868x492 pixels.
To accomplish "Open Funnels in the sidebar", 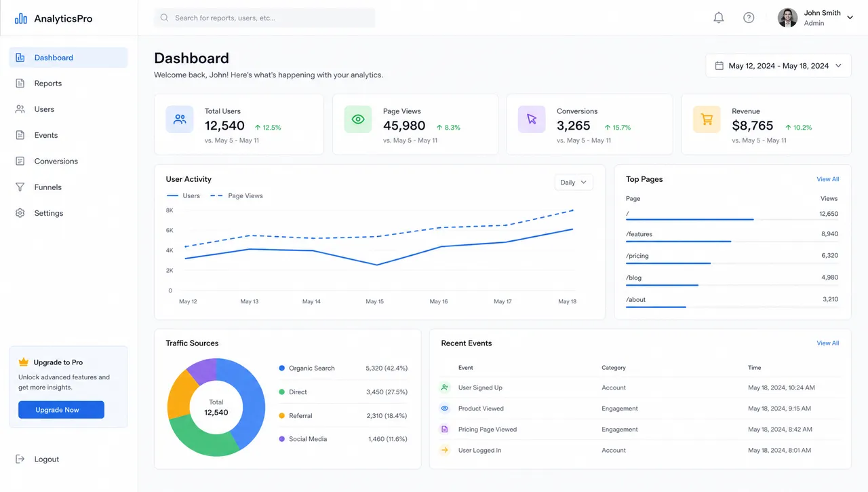I will (68, 187).
